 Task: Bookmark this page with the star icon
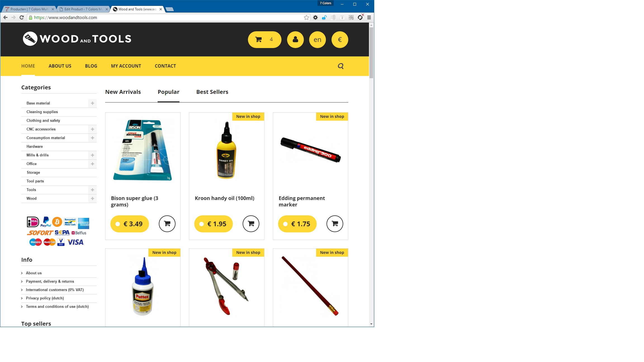[306, 18]
